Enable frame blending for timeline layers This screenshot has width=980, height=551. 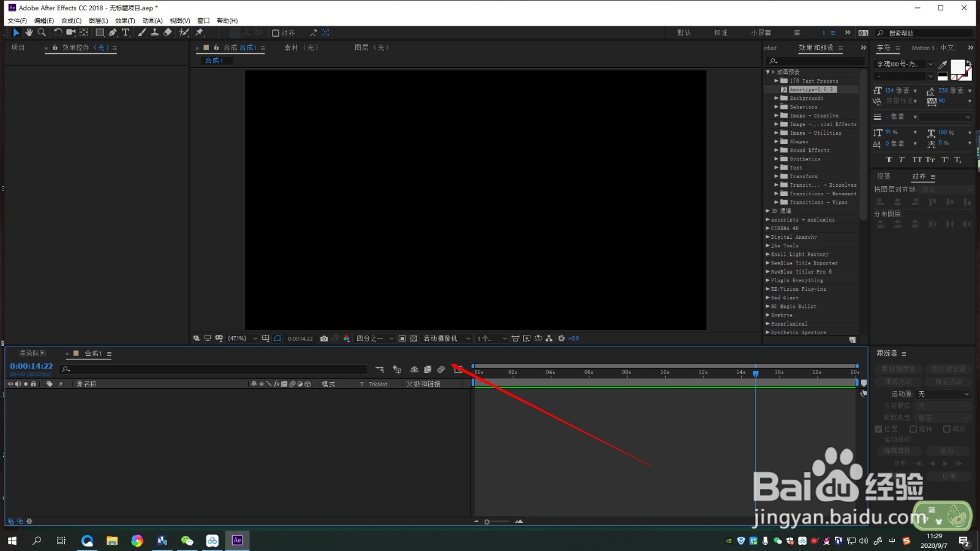[428, 369]
